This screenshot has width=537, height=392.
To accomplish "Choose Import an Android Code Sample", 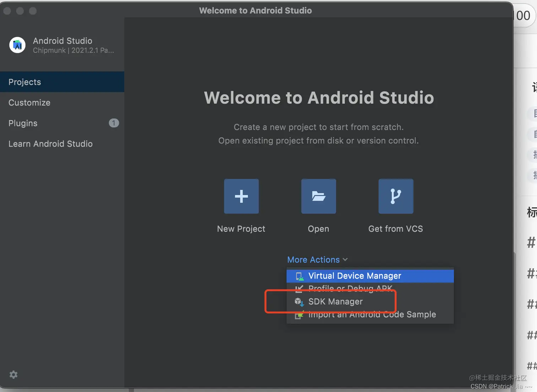I will click(370, 315).
